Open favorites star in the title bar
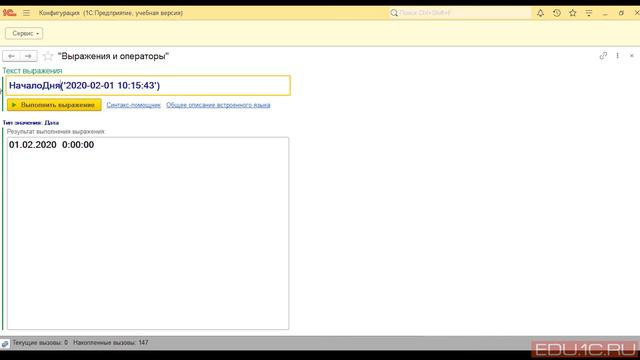This screenshot has width=640, height=360. [x=573, y=13]
